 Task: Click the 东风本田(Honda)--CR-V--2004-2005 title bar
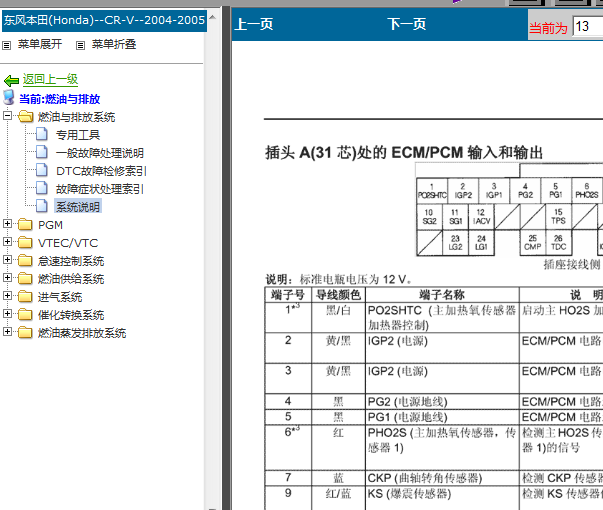pos(104,20)
